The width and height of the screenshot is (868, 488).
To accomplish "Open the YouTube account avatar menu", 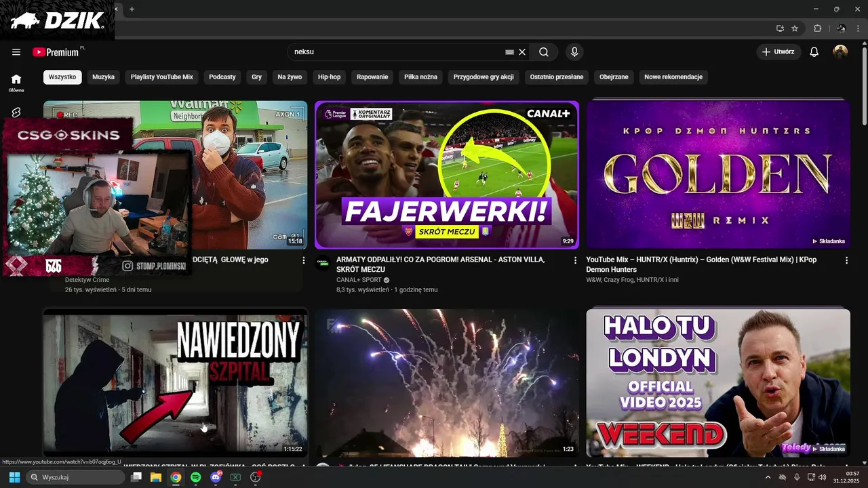I will (840, 52).
